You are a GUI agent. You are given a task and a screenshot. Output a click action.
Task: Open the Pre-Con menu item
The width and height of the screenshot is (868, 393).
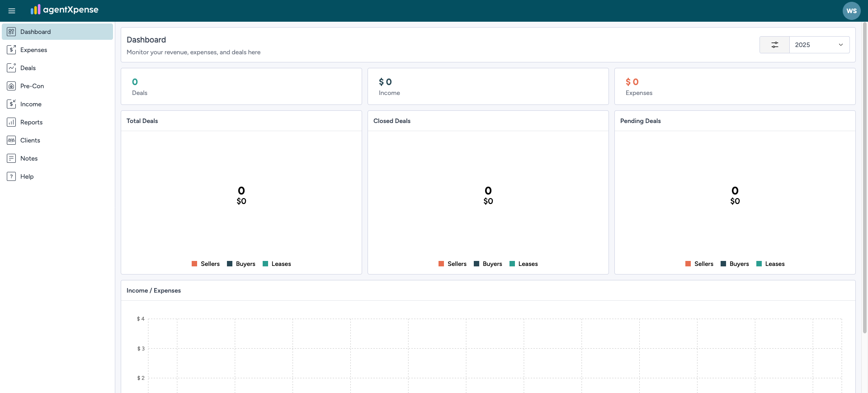pyautogui.click(x=57, y=86)
